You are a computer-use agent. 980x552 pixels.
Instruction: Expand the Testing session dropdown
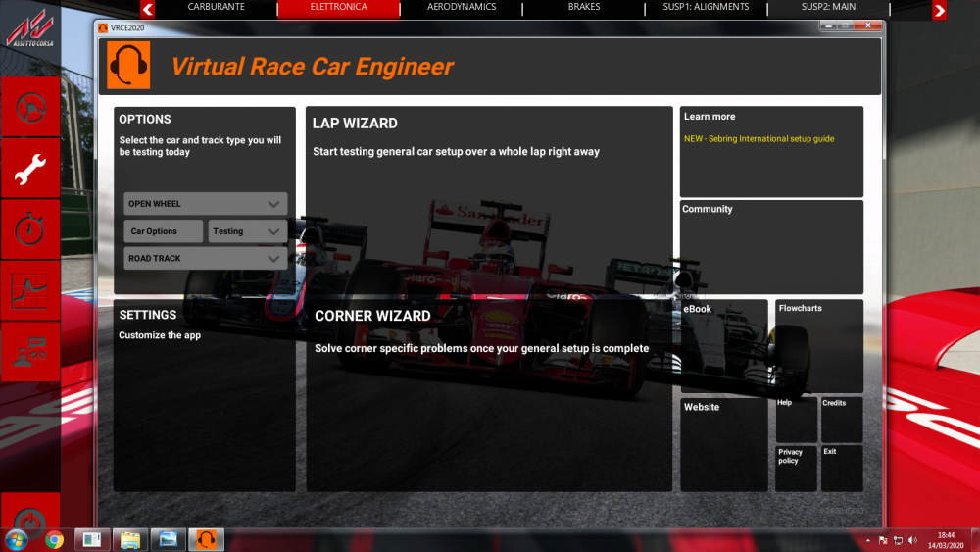click(x=248, y=231)
